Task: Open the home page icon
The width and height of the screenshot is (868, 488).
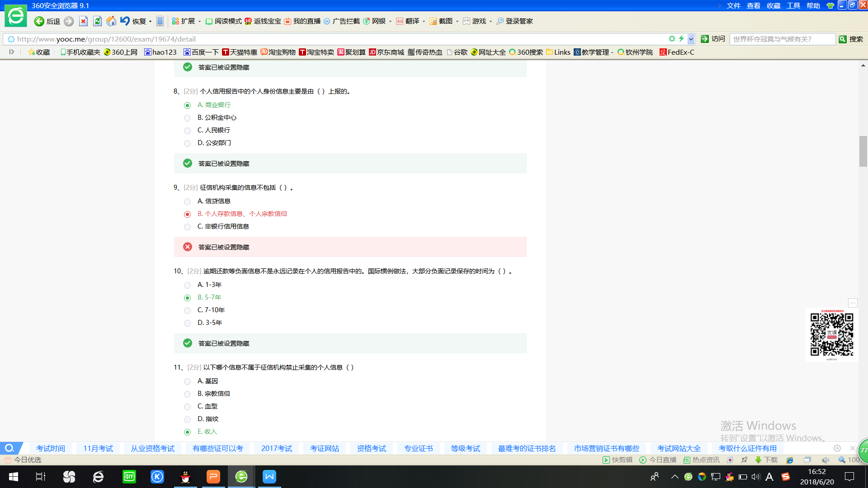Action: [x=111, y=21]
